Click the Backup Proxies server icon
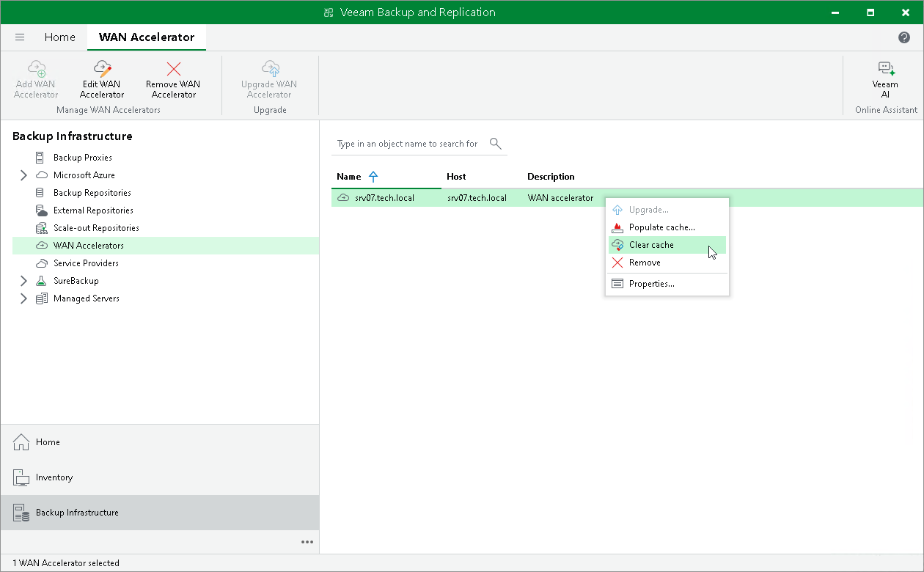The width and height of the screenshot is (924, 572). point(40,158)
